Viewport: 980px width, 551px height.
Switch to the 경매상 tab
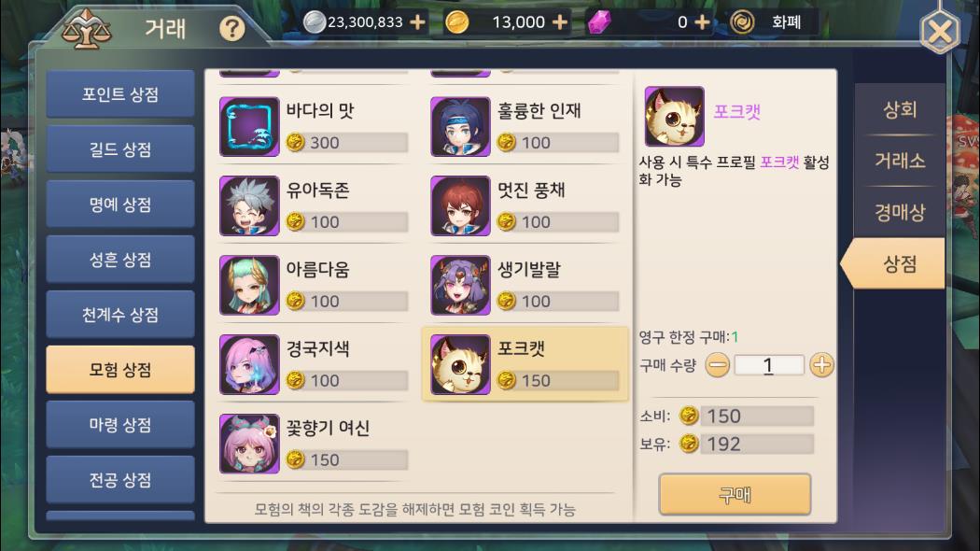point(900,212)
